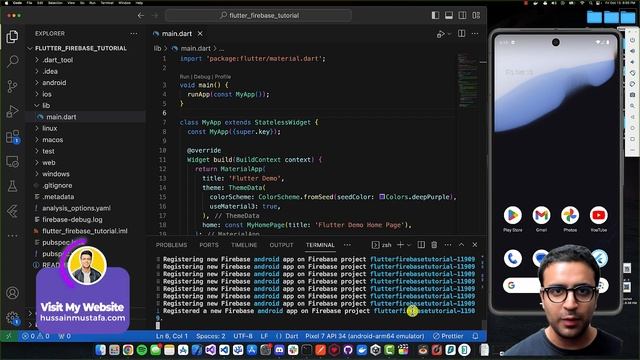Expand the ios folder
640x360 pixels.
point(47,94)
